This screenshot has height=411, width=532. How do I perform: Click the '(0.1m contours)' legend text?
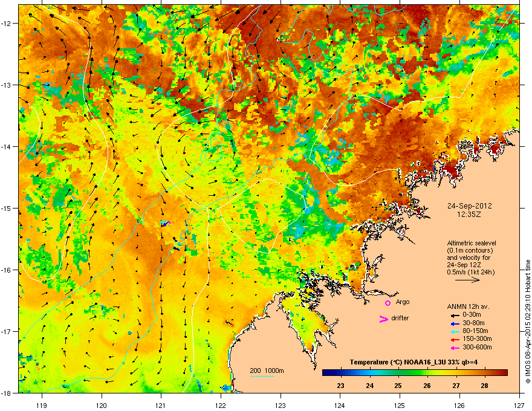tap(470, 250)
